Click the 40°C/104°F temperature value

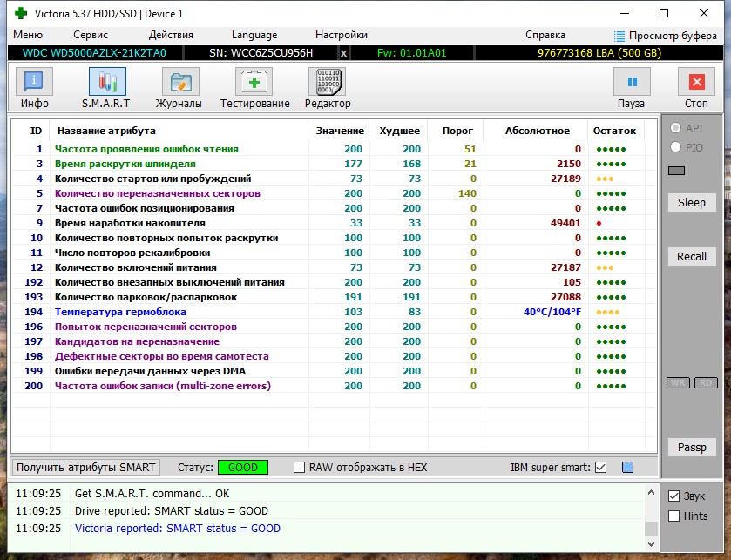[x=552, y=312]
